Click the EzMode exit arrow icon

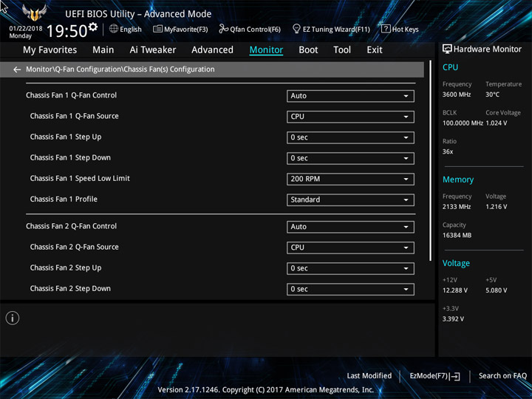click(455, 376)
